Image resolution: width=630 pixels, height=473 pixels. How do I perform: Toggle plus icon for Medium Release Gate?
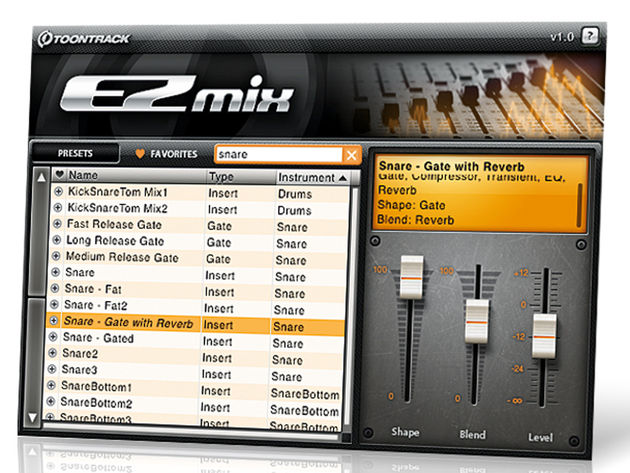click(x=56, y=256)
